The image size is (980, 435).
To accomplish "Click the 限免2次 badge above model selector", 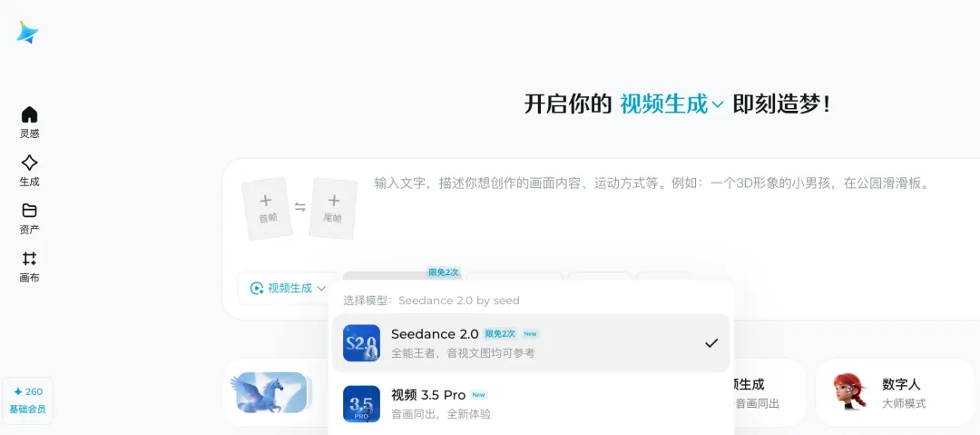I will [444, 272].
